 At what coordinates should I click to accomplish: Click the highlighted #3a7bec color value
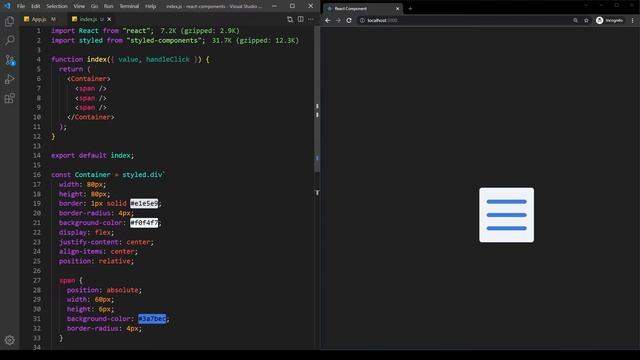(x=152, y=319)
